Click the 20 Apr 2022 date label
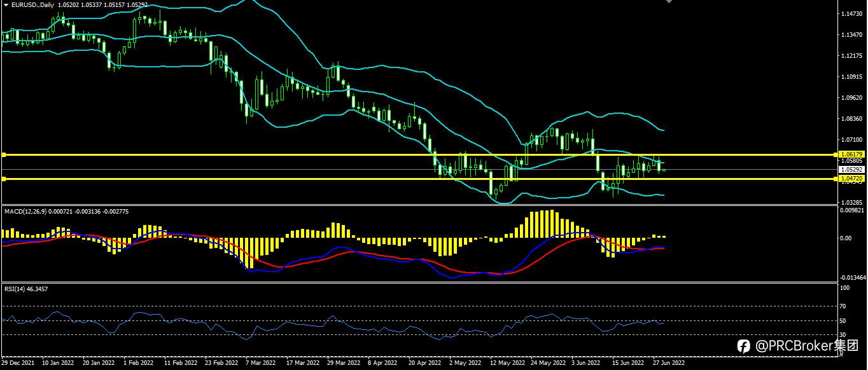This screenshot has height=370, width=868. coord(424,363)
